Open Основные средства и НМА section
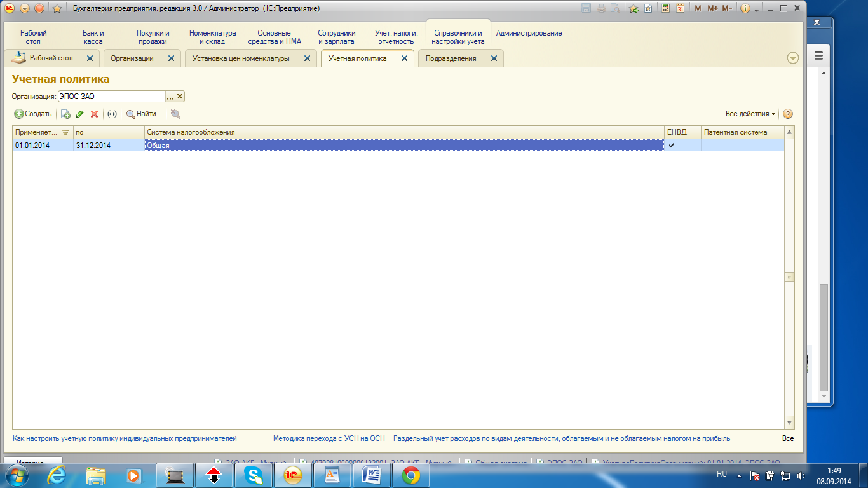The image size is (868, 488). point(275,37)
